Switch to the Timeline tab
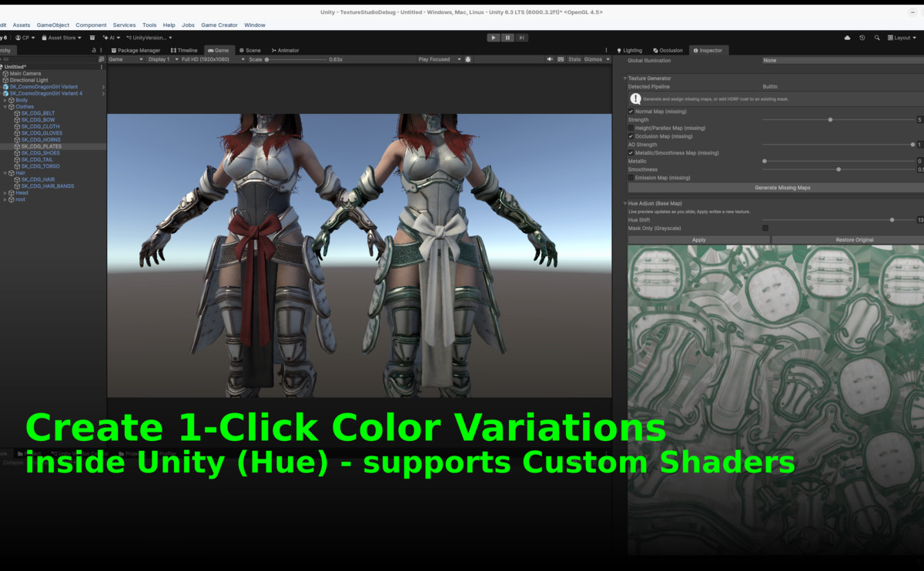924x571 pixels. (x=184, y=50)
